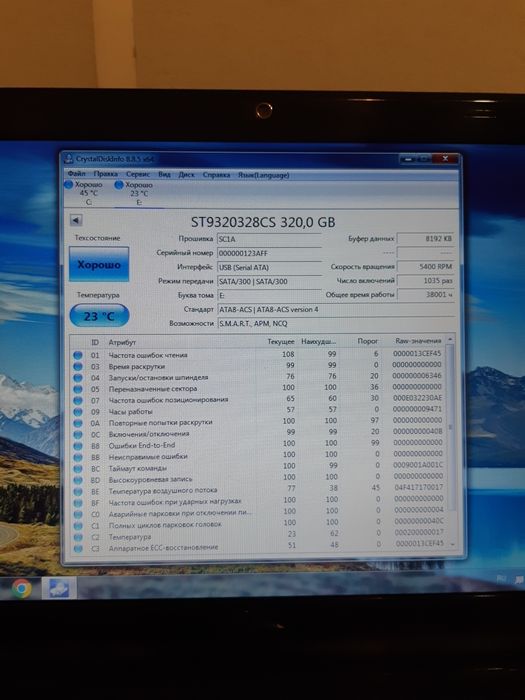The width and height of the screenshot is (525, 700).
Task: Click the rotation speed value 5400 RPM
Action: click(x=425, y=267)
